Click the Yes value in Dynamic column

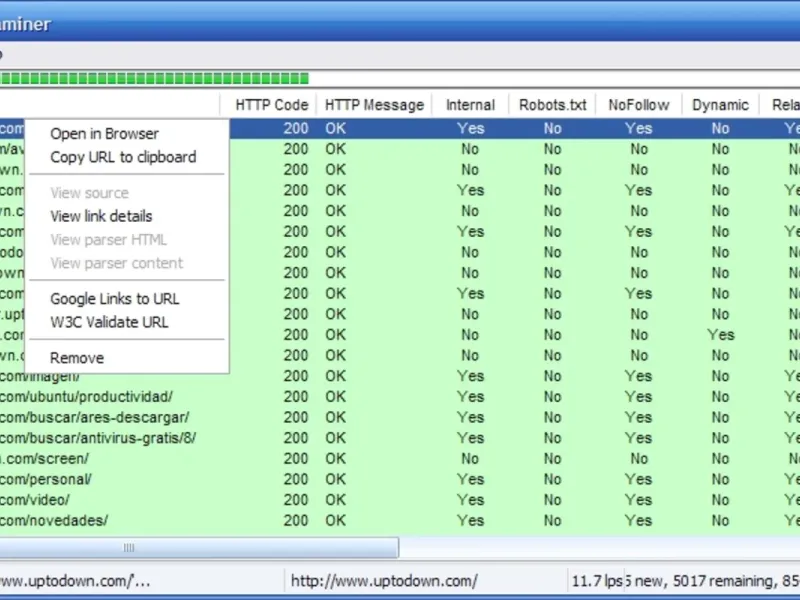point(720,335)
